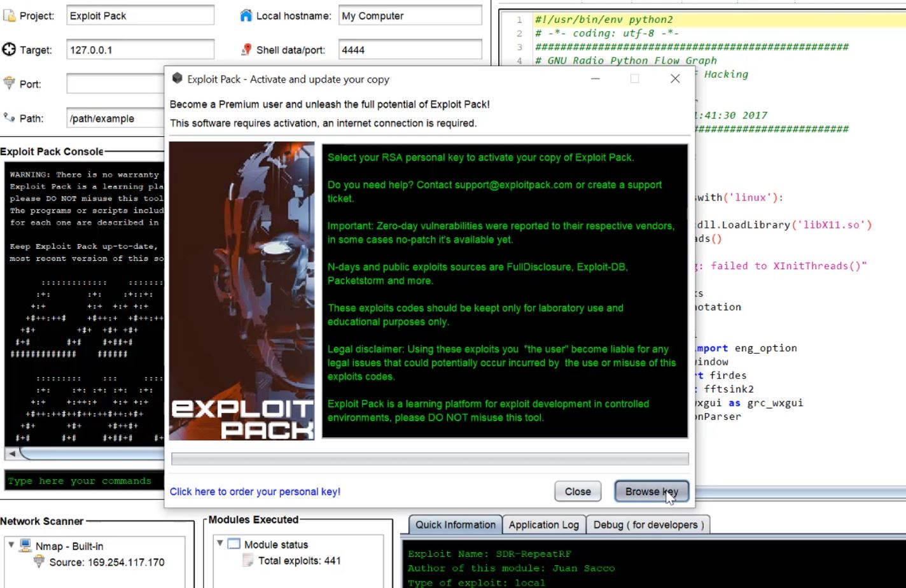Viewport: 906px width, 588px height.
Task: Click the empty Port input field
Action: (115, 84)
